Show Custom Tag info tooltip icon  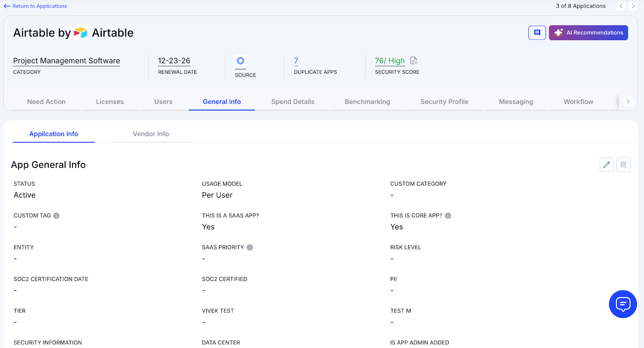coord(56,216)
